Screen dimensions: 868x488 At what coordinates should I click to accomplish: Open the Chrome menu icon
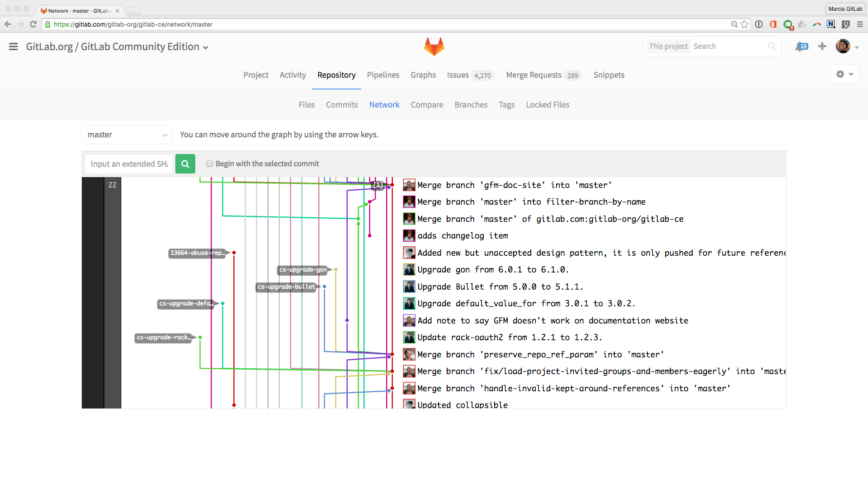point(860,24)
